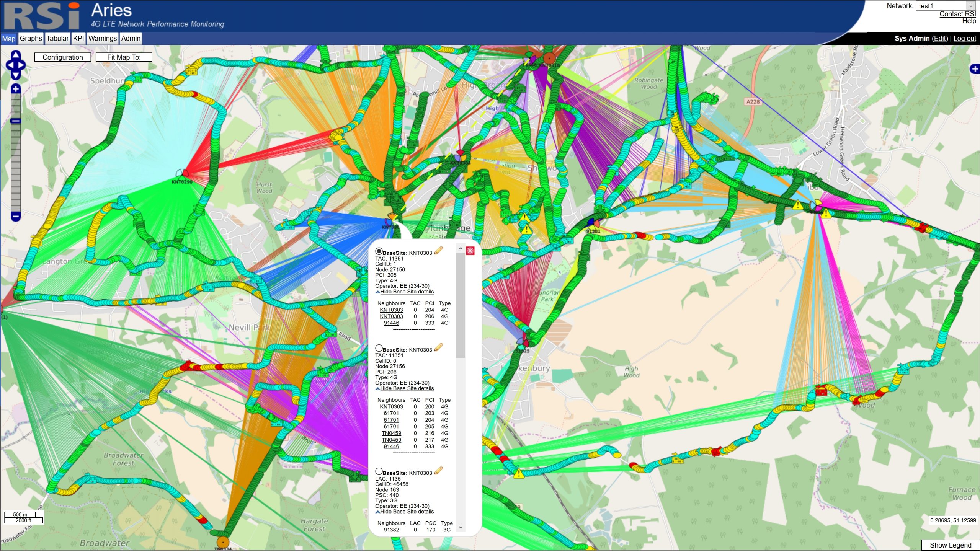Click the zoom in plus button

tap(16, 89)
